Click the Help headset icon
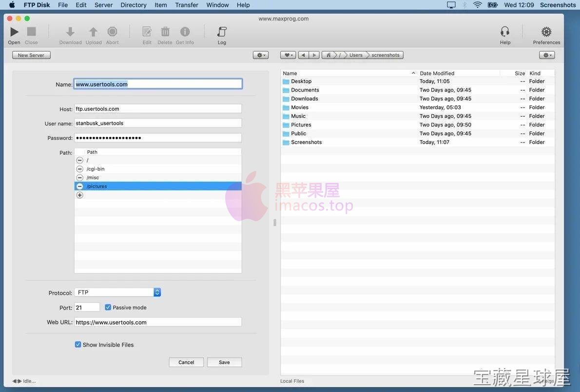Viewport: 580px width, 392px height. coord(505,32)
